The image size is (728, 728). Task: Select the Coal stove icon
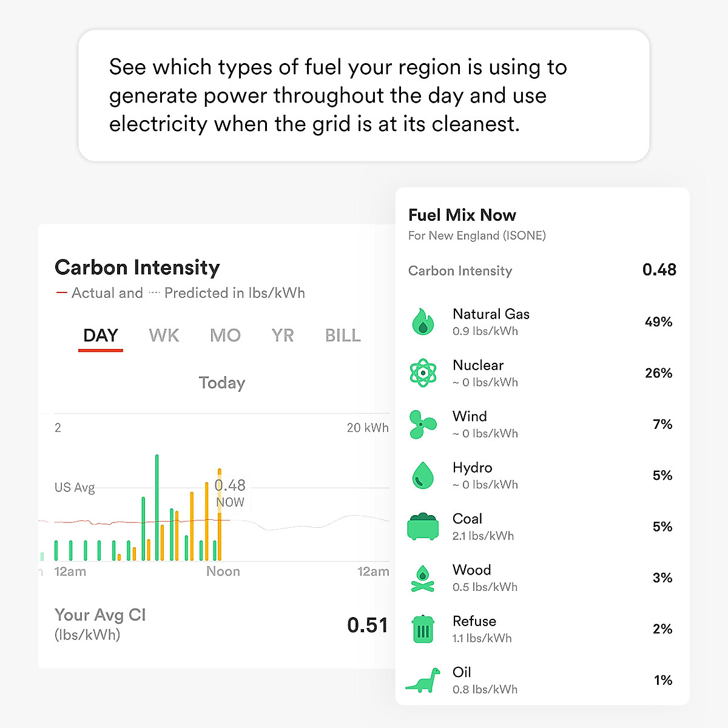(423, 527)
